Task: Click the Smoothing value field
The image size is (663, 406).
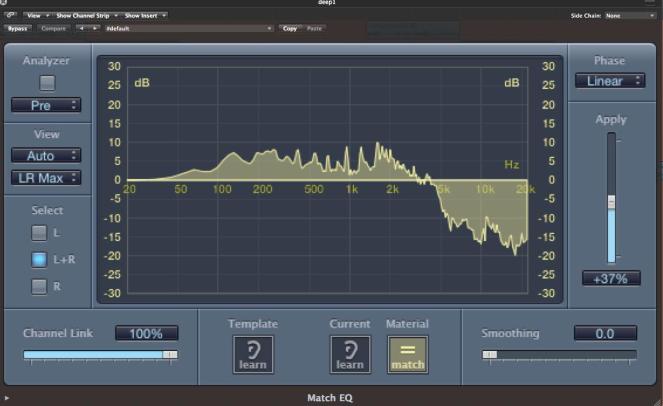Action: tap(605, 333)
